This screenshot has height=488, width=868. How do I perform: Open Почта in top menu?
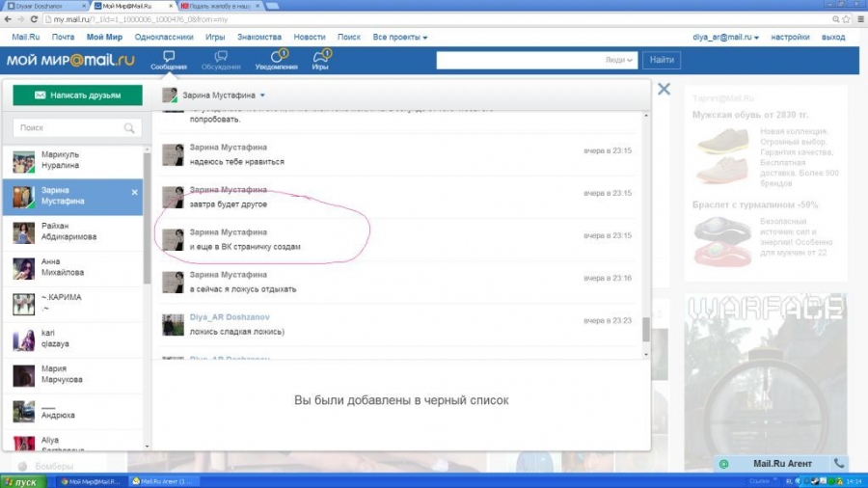pyautogui.click(x=63, y=37)
